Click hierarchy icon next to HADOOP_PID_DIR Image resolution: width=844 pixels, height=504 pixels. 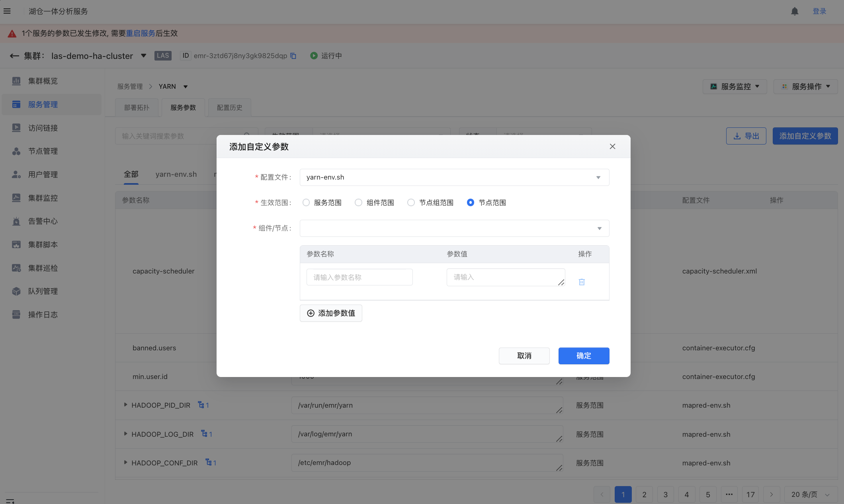201,405
